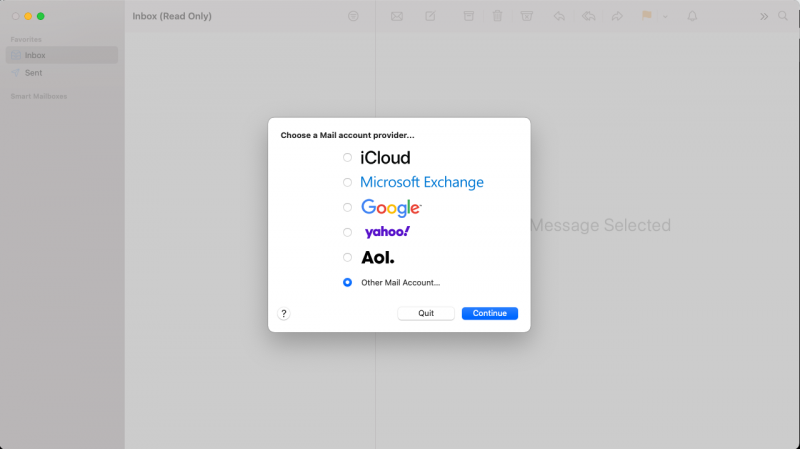Click the Google logo

tap(391, 208)
